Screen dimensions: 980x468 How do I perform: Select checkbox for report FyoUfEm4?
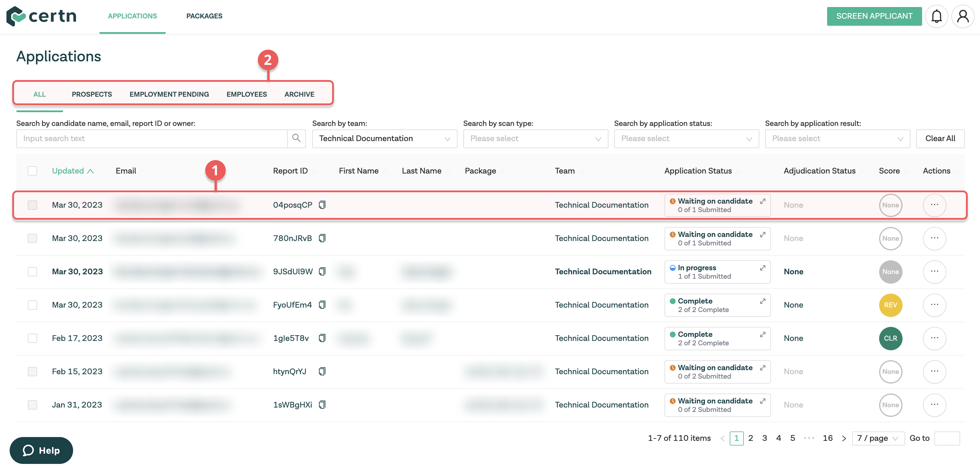32,305
